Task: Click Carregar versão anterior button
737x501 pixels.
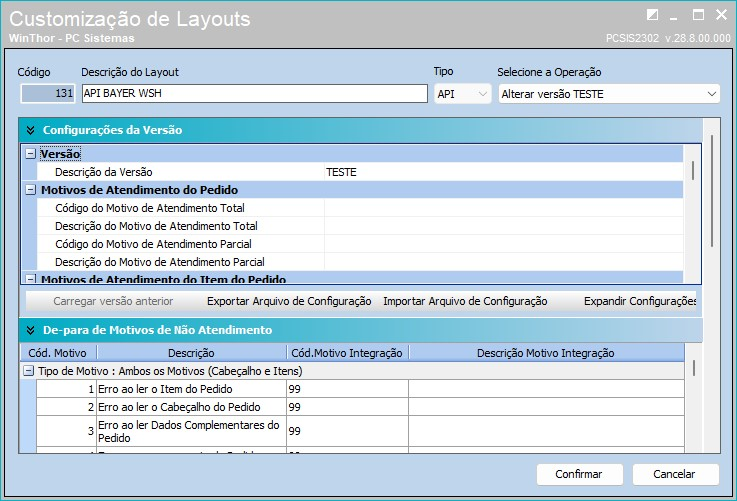Action: (113, 301)
